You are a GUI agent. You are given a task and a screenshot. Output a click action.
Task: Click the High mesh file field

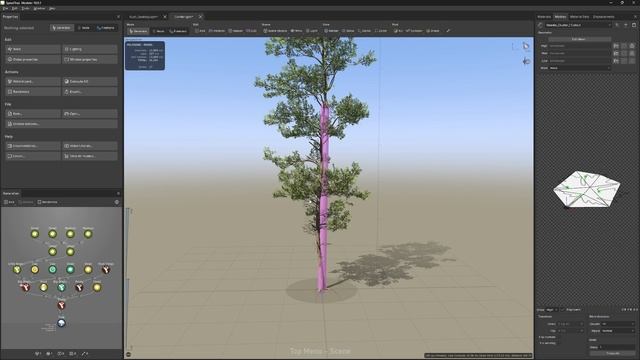[580, 46]
